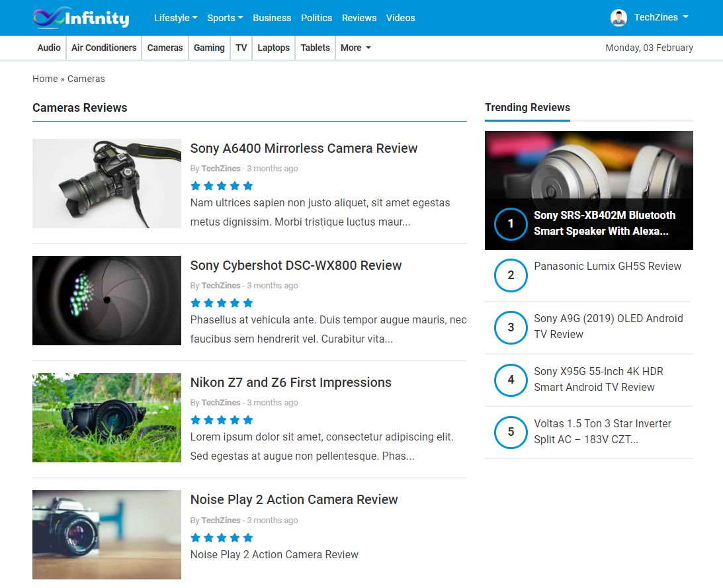Open Sony X95G 55-Inch 4K HDR review

click(599, 379)
